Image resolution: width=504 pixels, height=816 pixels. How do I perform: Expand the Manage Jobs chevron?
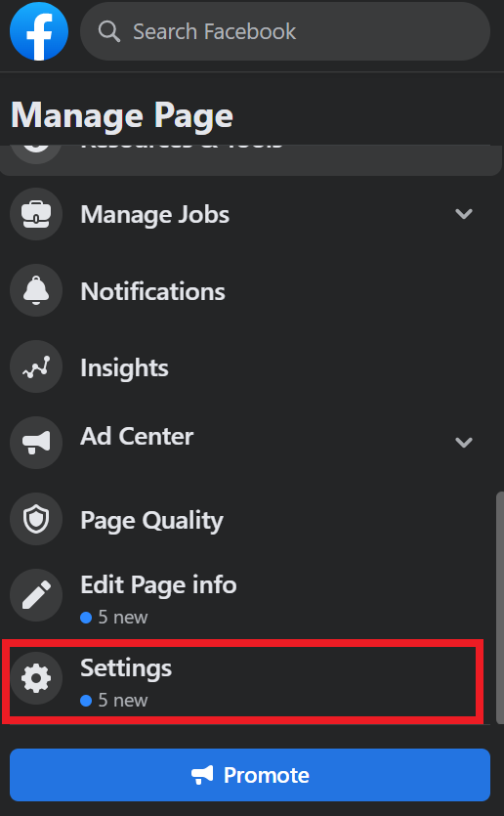(x=463, y=214)
